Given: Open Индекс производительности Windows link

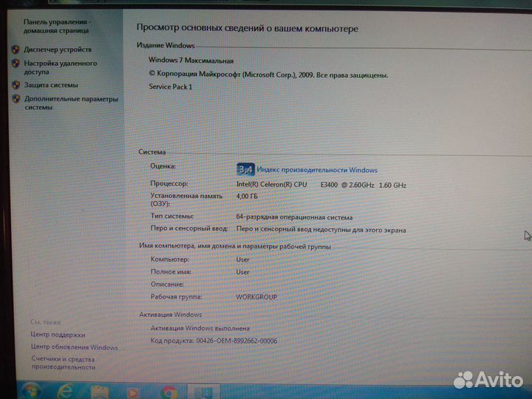Looking at the screenshot, I should click(317, 170).
